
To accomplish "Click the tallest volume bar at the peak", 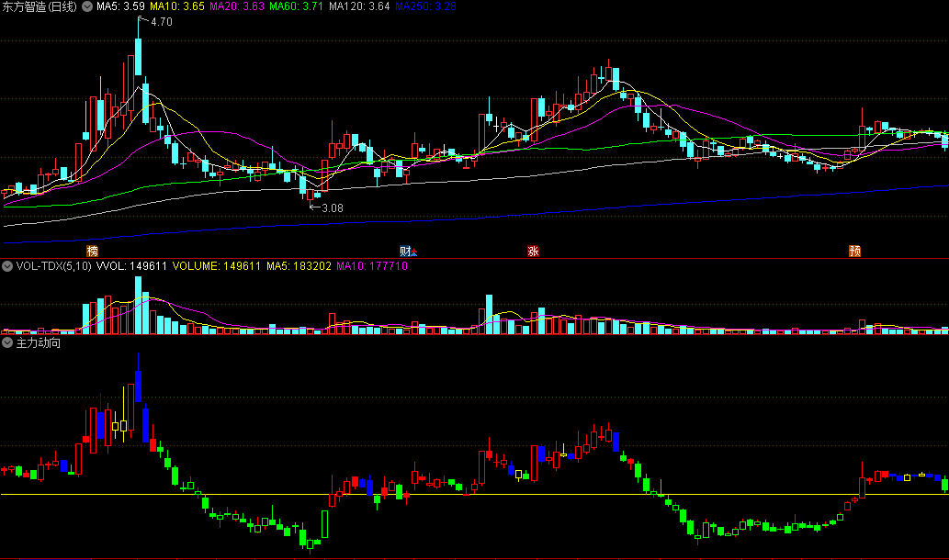I will click(138, 306).
